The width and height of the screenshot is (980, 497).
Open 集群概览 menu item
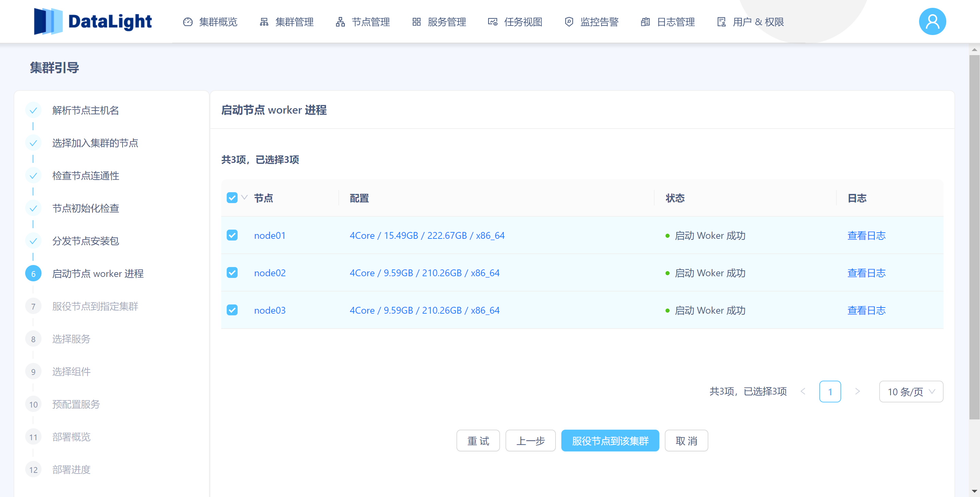210,22
